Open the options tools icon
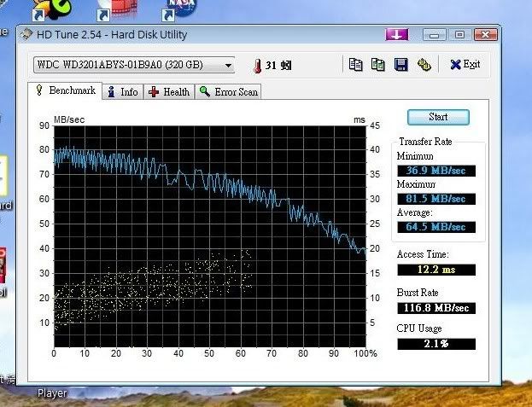532x407 pixels. pos(424,64)
